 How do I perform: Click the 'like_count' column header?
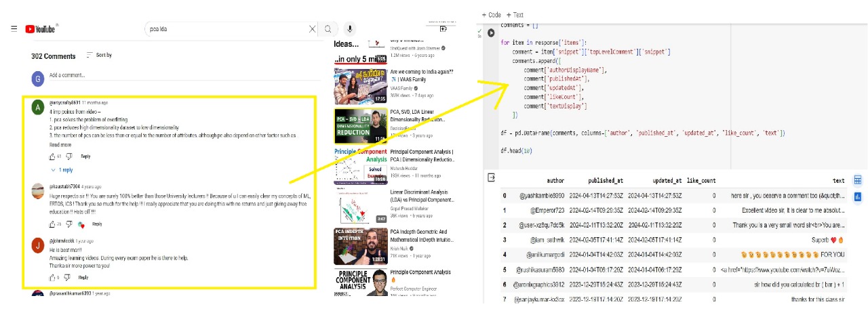[x=701, y=181]
